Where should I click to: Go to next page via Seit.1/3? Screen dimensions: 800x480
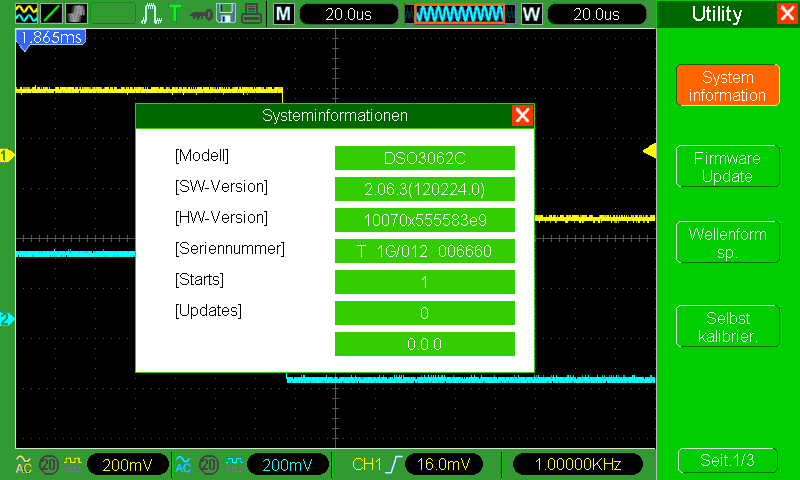[728, 460]
